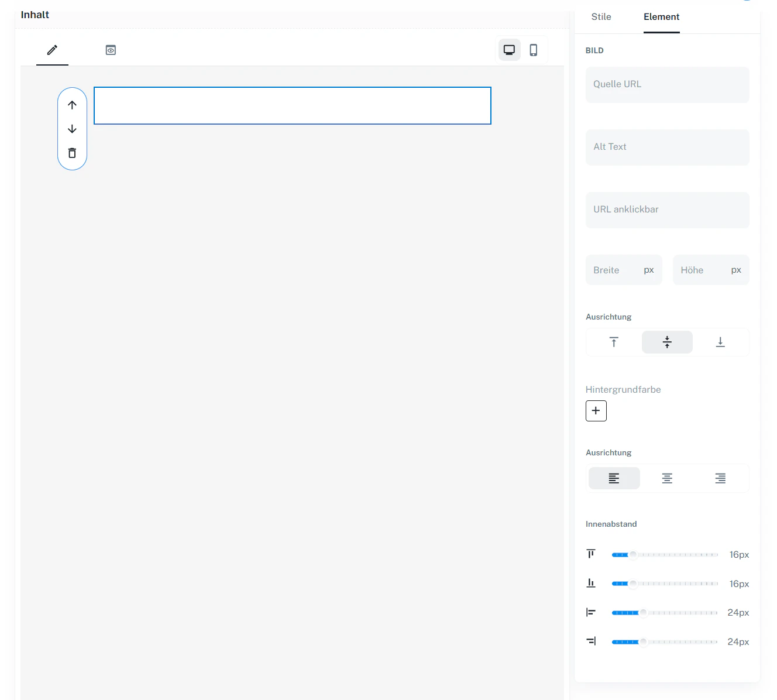Move block up with arrow icon
The image size is (777, 700).
point(72,105)
